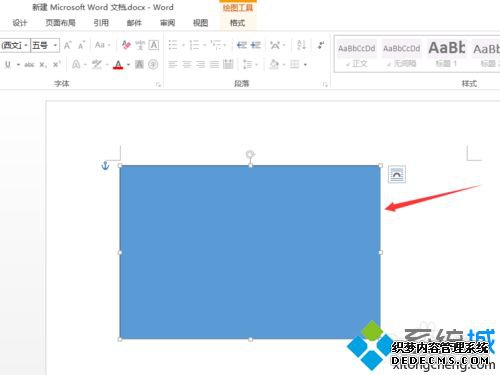Open the font name combo box
Image resolution: width=500 pixels, height=375 pixels.
click(15, 45)
